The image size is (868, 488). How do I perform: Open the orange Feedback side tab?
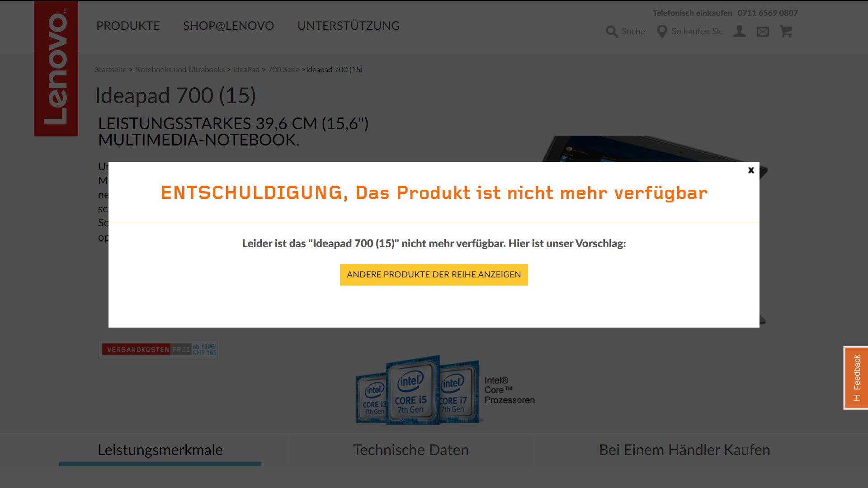856,378
